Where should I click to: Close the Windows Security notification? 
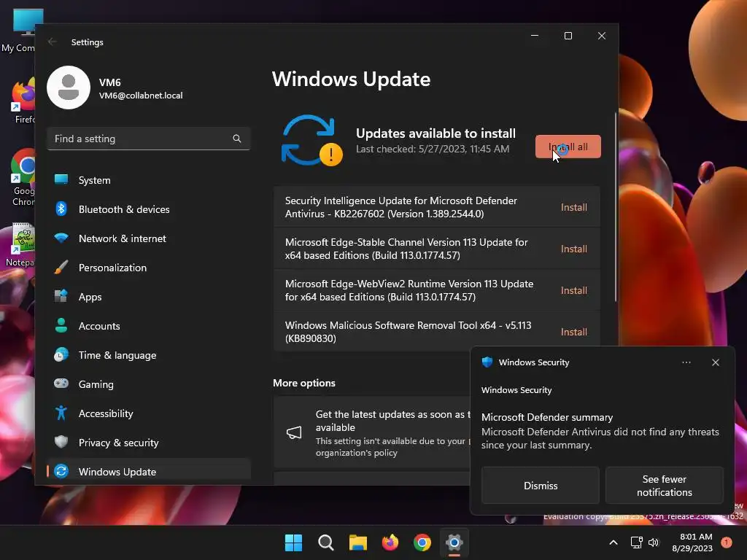click(716, 362)
